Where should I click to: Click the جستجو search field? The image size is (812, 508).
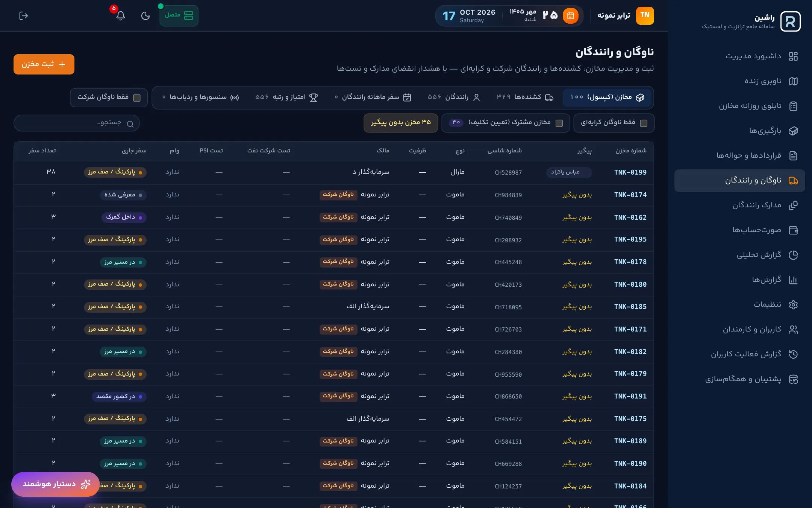77,123
